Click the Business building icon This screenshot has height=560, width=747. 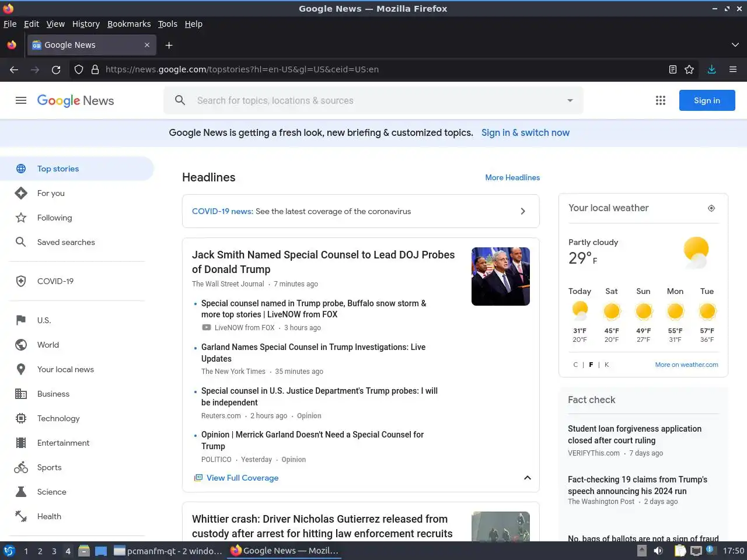coord(21,394)
